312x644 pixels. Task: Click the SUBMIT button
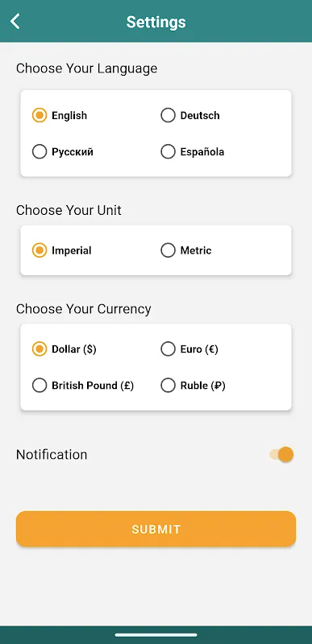156,529
